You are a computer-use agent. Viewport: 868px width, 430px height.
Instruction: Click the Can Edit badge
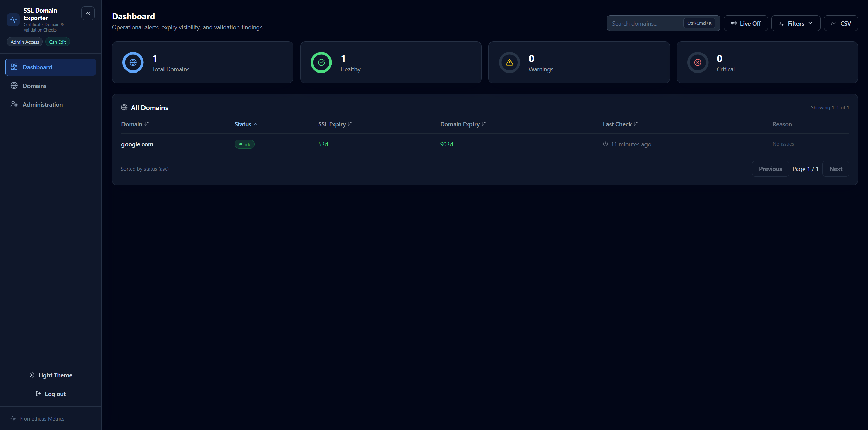pyautogui.click(x=57, y=42)
